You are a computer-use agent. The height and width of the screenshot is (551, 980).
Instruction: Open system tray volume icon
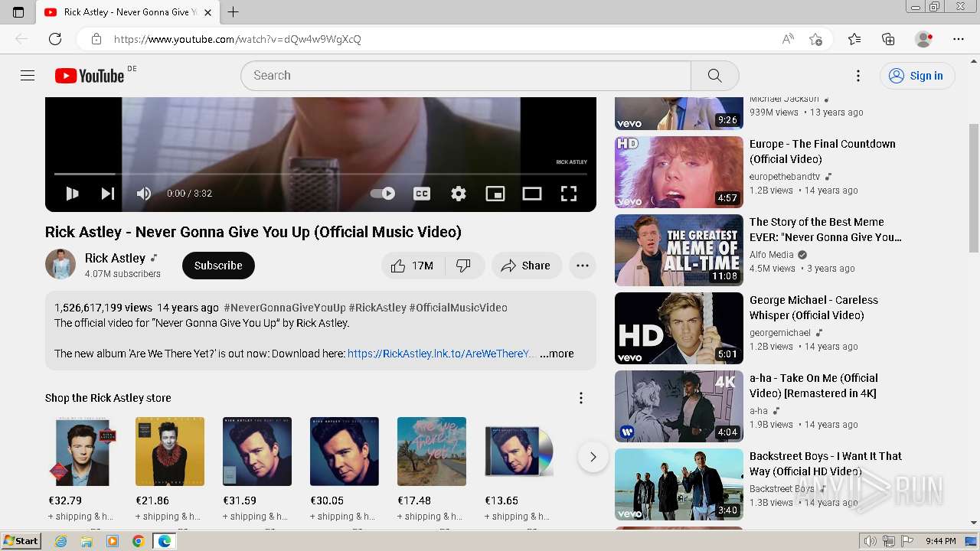(x=871, y=541)
